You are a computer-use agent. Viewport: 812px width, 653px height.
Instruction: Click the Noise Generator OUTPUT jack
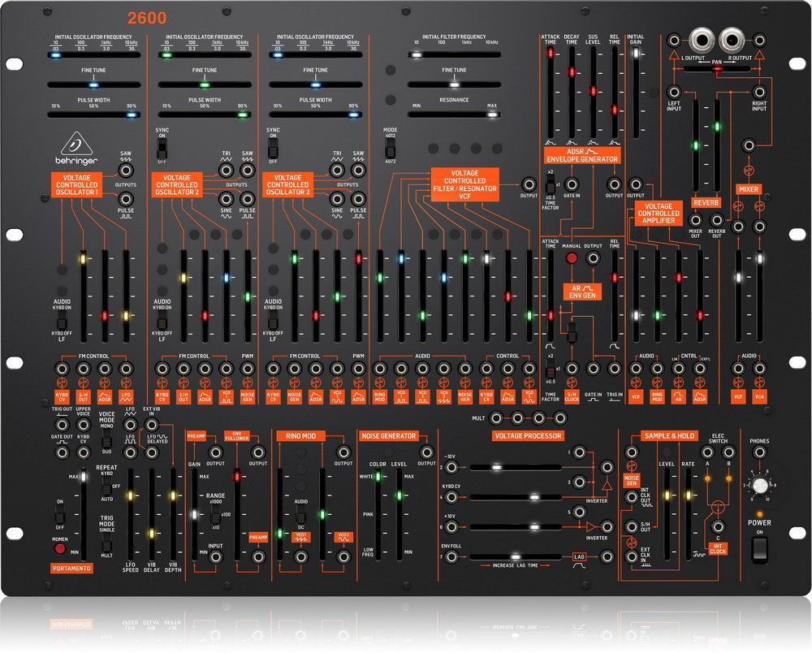tap(426, 452)
